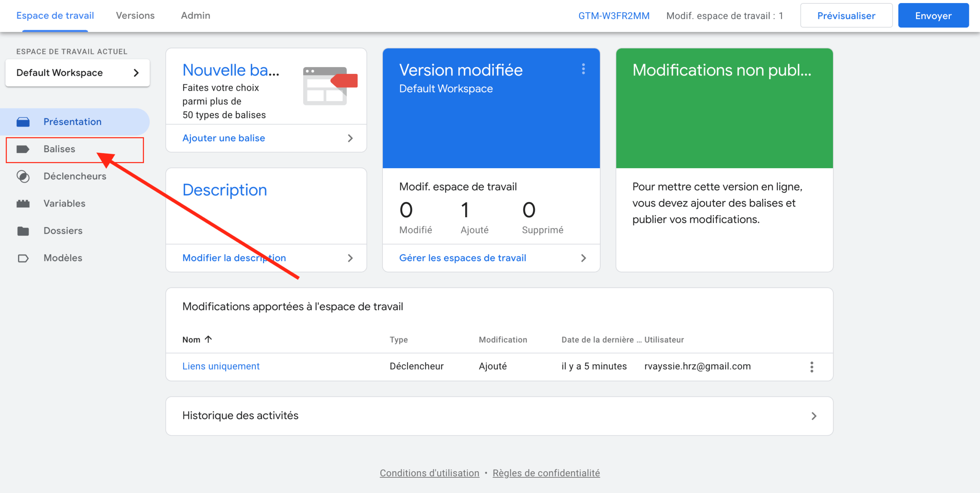Switch to the Versions tab
980x493 pixels.
(135, 16)
